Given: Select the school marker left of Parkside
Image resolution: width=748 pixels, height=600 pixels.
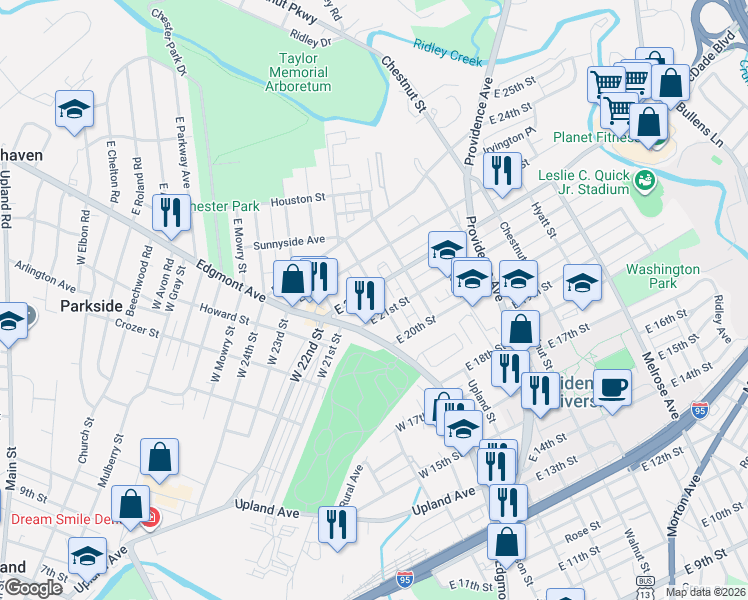Looking at the screenshot, I should point(10,323).
